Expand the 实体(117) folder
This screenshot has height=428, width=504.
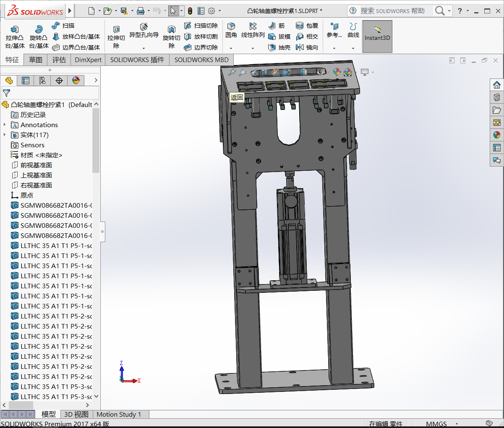point(5,135)
